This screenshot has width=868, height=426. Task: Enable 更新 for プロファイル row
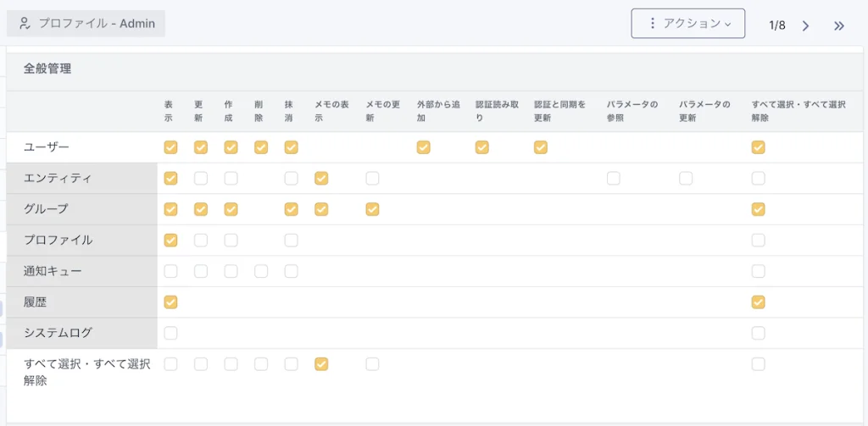tap(201, 241)
